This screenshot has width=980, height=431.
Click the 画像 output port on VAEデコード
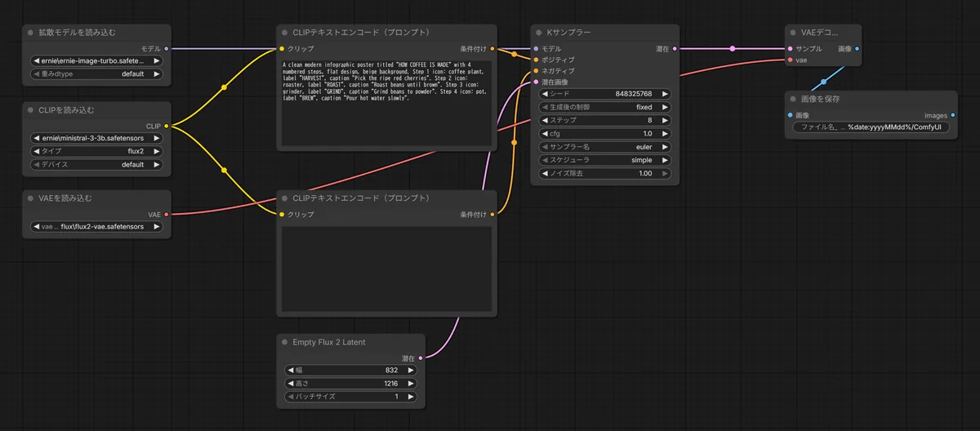857,49
